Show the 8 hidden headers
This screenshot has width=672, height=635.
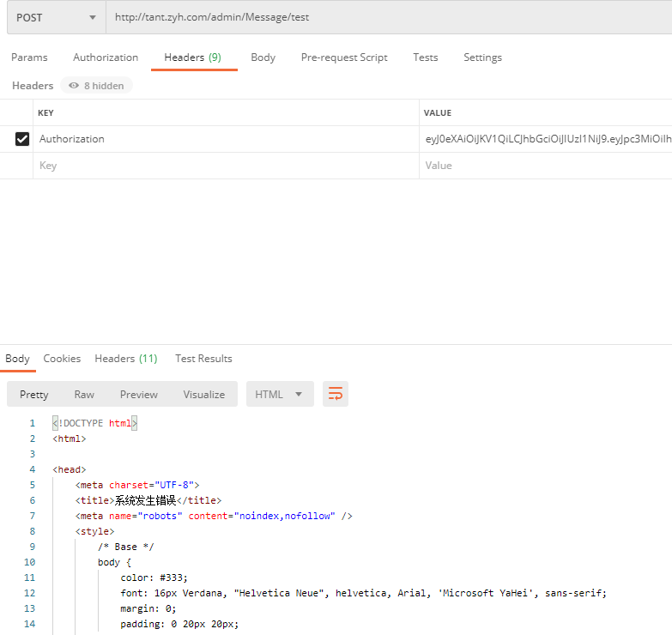pos(96,86)
